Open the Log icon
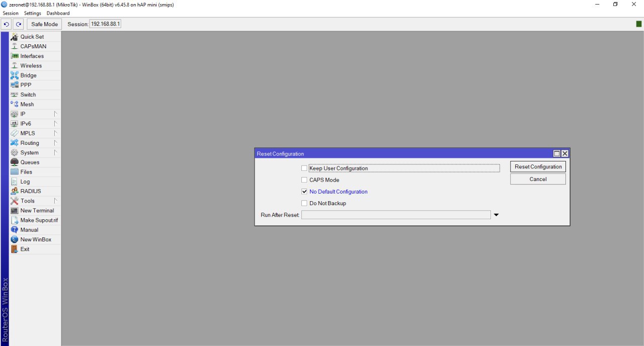The width and height of the screenshot is (644, 346). [x=15, y=182]
